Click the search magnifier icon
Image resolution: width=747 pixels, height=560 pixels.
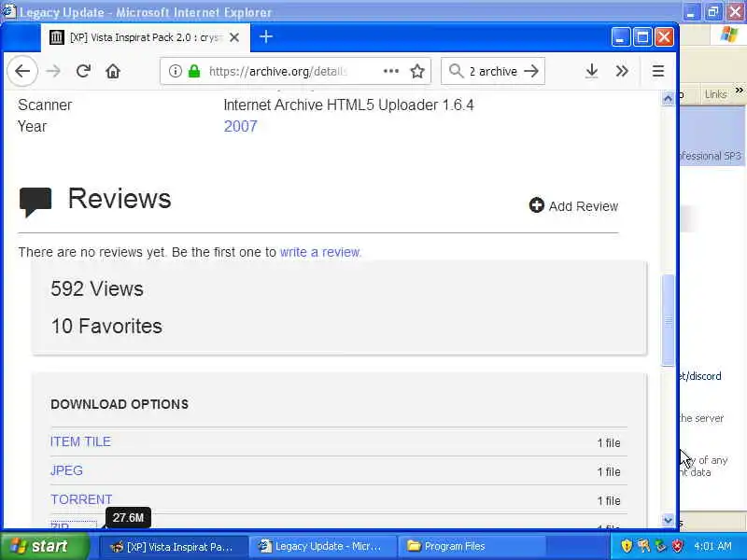tap(456, 71)
